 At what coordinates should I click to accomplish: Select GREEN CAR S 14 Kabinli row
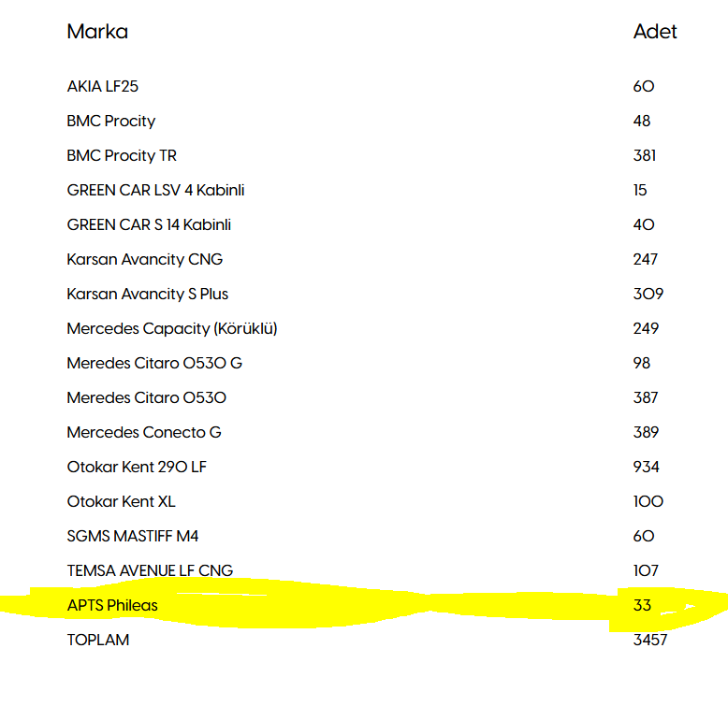coord(149,224)
